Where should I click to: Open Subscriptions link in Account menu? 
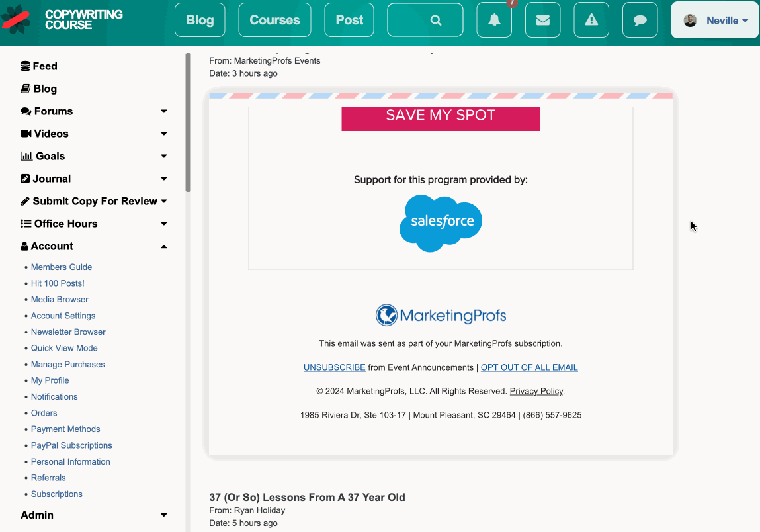tap(57, 494)
